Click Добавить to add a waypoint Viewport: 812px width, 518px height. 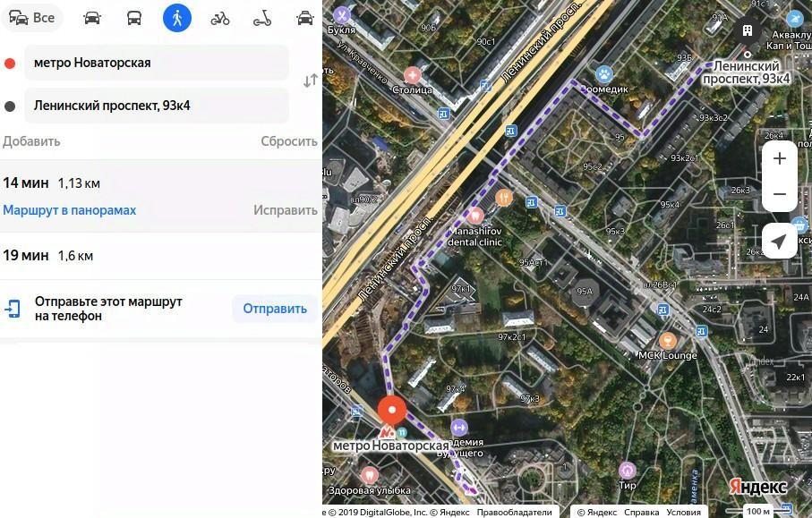coord(31,141)
